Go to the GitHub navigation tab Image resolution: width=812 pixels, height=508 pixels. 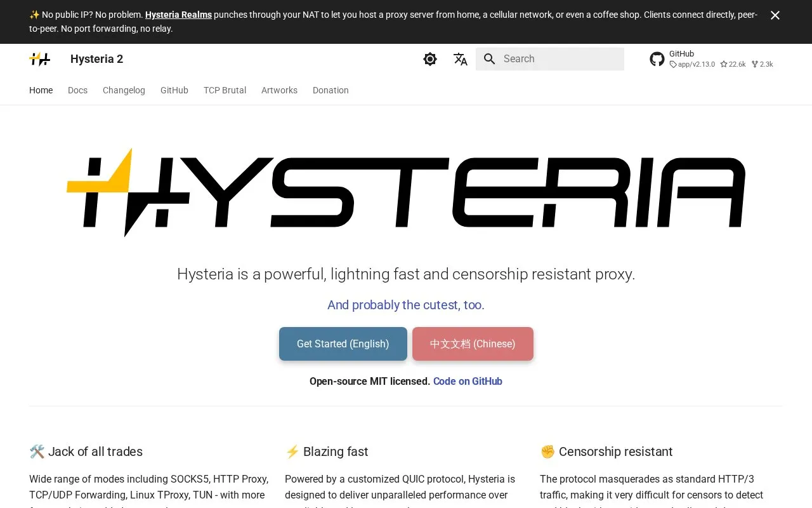pyautogui.click(x=174, y=90)
